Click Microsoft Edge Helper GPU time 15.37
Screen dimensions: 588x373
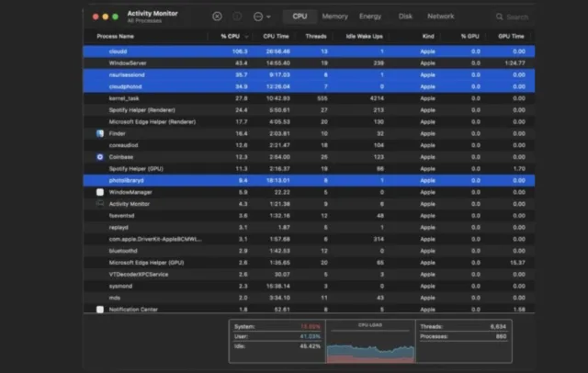(517, 263)
